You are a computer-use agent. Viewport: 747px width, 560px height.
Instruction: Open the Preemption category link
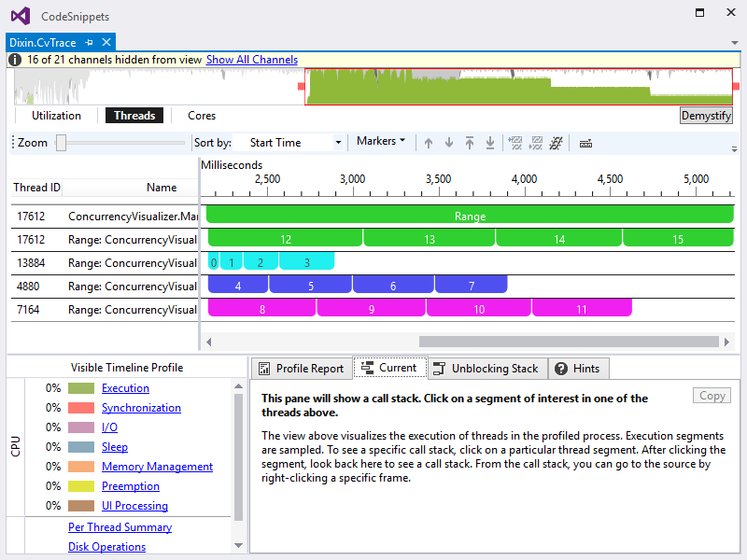(x=131, y=485)
